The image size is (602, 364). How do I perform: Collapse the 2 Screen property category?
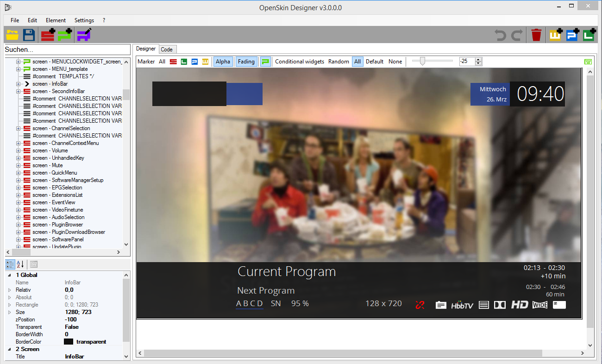[9, 349]
